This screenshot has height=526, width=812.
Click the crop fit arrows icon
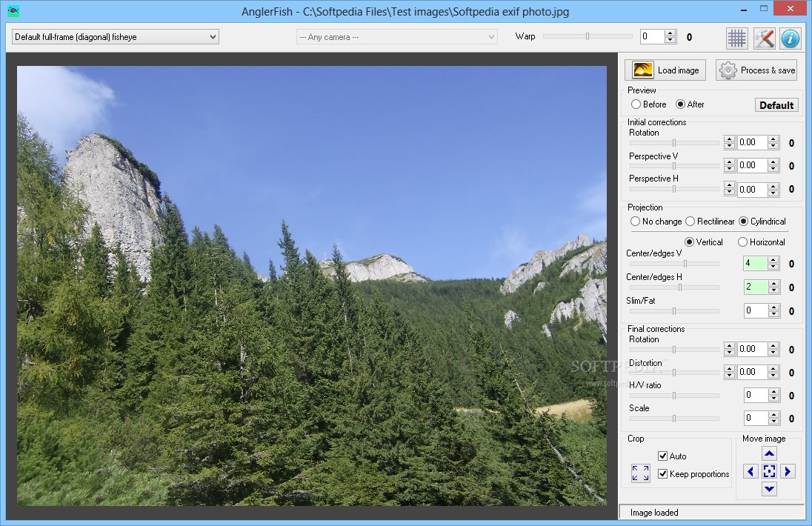[641, 473]
